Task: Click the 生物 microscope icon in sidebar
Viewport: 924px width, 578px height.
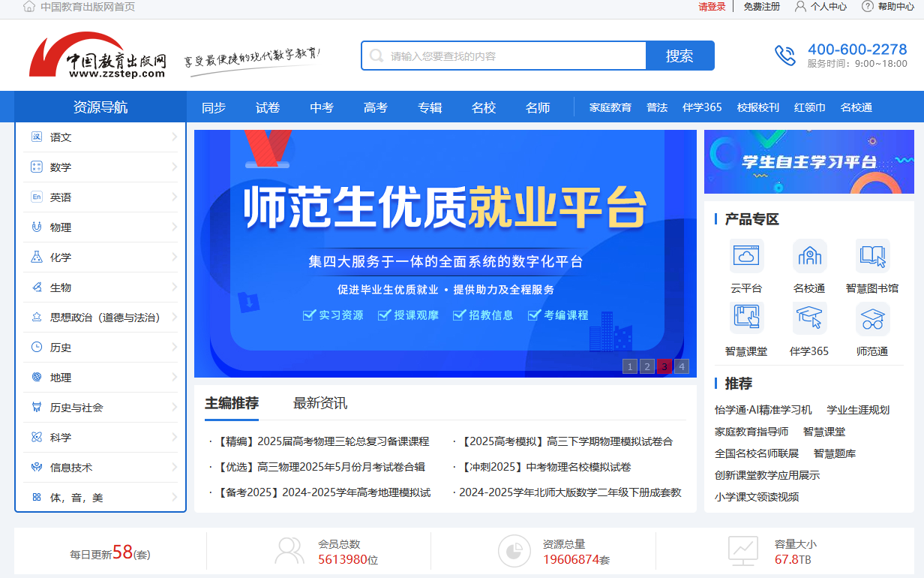Action: pyautogui.click(x=36, y=287)
